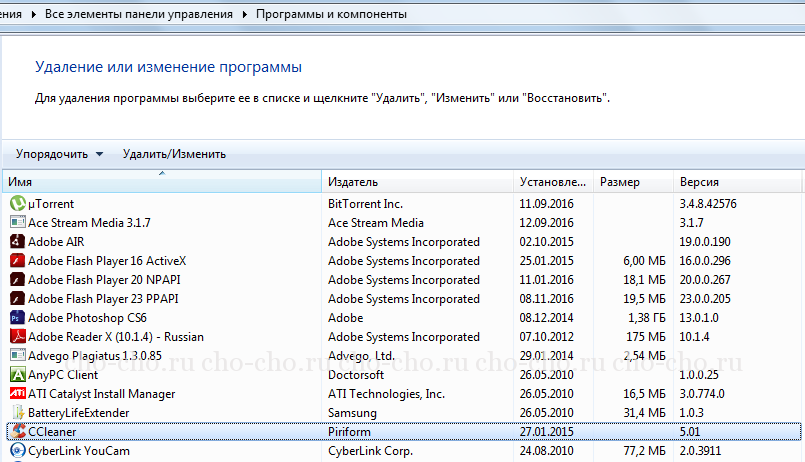Screen dimensions: 805x462
Task: Select the ATI Catalyst Install Manager icon
Action: pyautogui.click(x=17, y=393)
